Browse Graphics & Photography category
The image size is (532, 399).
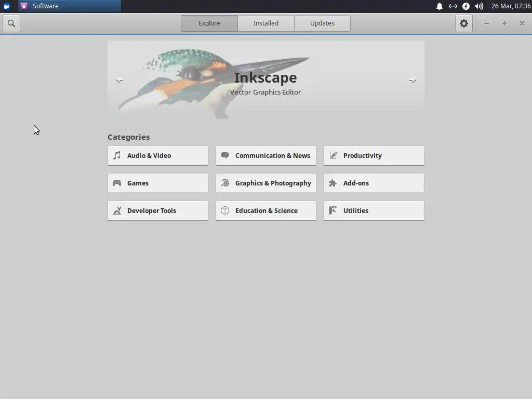pos(266,183)
